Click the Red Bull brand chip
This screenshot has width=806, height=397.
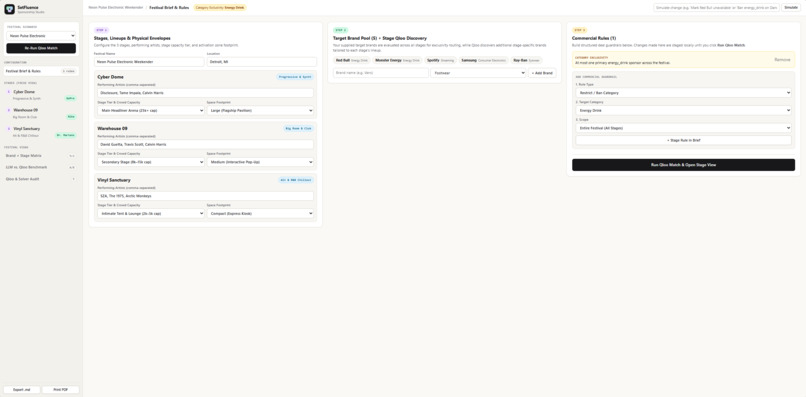tap(352, 60)
